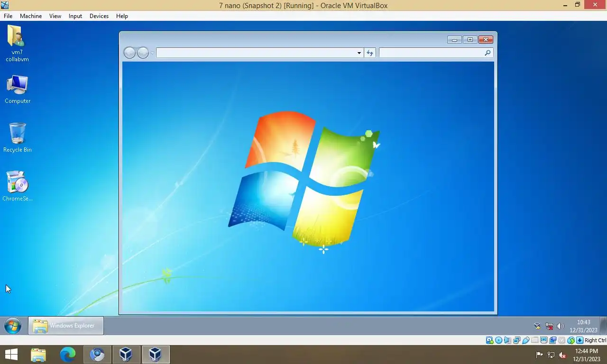Screen dimensions: 607x364
Task: Open the VirtualBox Help menu
Action: coord(122,16)
